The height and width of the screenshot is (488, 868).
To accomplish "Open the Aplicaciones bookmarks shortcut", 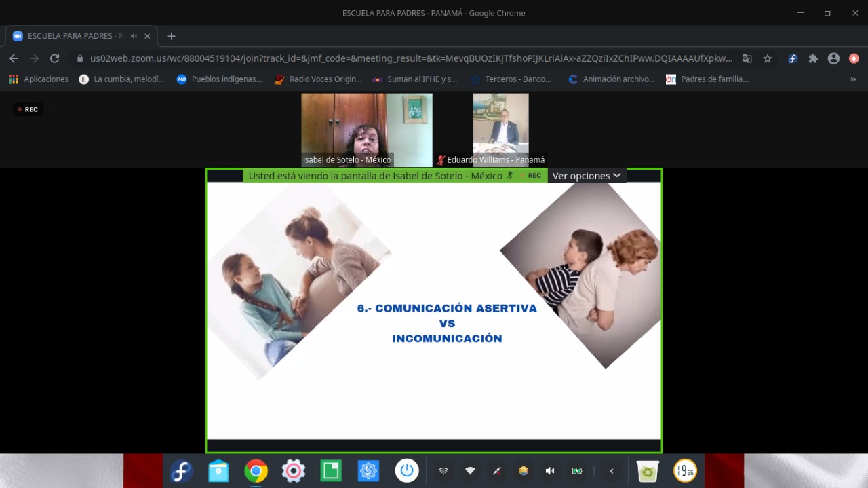I will 39,79.
